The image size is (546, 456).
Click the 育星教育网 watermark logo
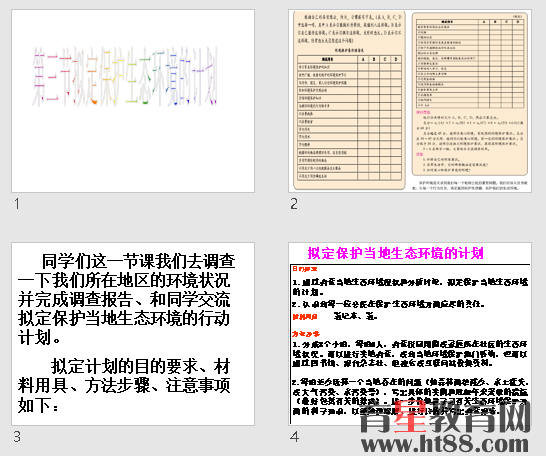445,416
